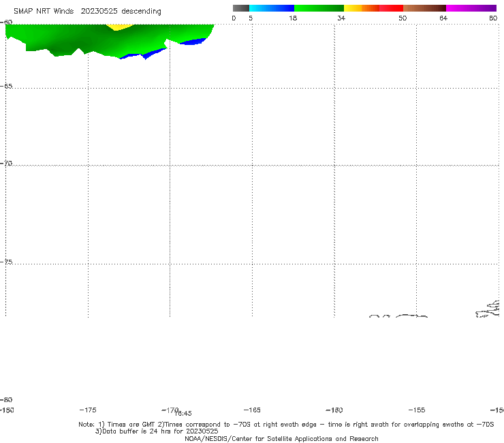Viewport: 504px width, 443px height.
Task: Click the brown segment of the color bar
Action: coord(424,8)
